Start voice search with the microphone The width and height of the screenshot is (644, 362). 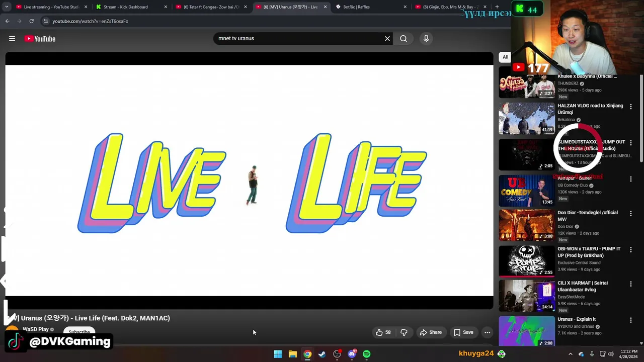[x=426, y=38]
